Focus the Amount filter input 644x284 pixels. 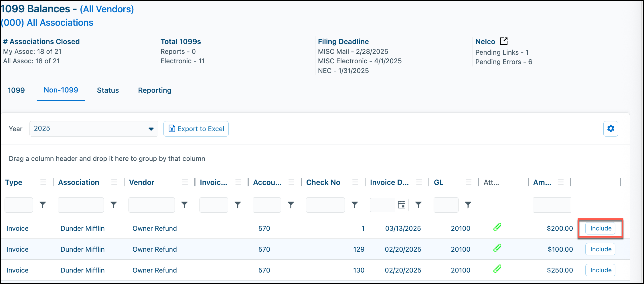pyautogui.click(x=552, y=205)
